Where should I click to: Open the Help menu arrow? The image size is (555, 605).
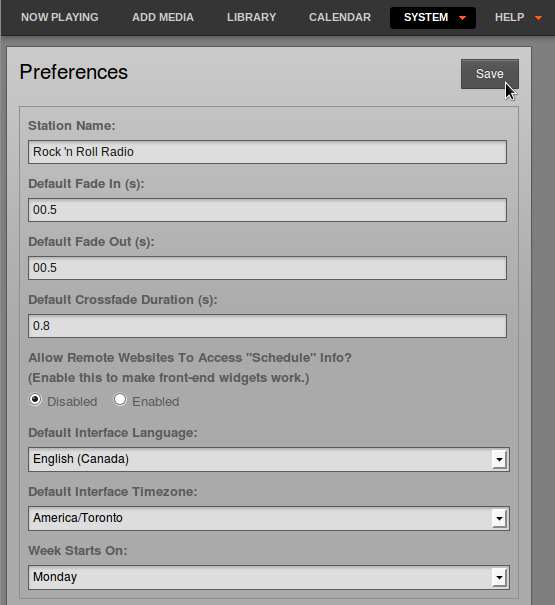click(x=538, y=18)
